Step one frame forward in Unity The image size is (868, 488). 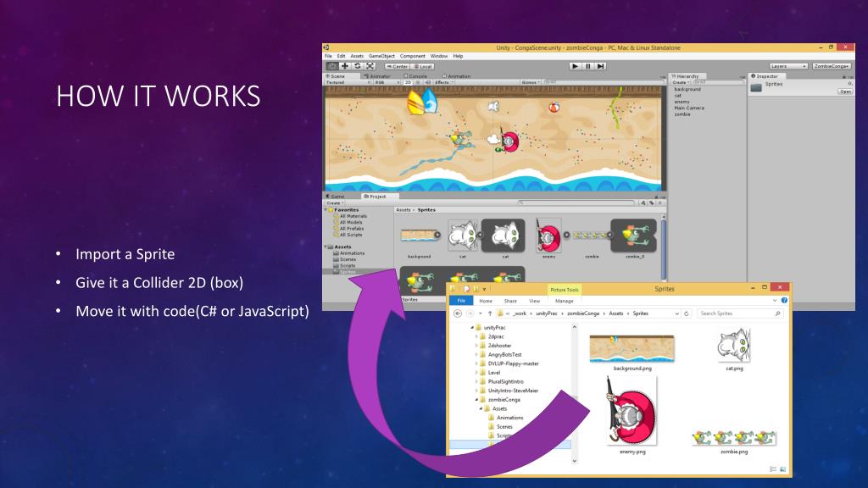pyautogui.click(x=600, y=66)
